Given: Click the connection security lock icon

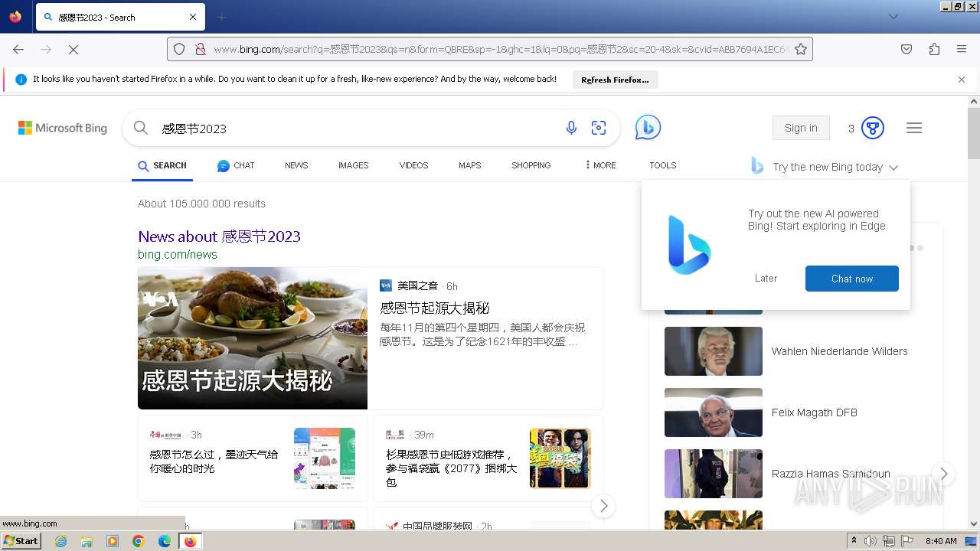Looking at the screenshot, I should [x=200, y=49].
